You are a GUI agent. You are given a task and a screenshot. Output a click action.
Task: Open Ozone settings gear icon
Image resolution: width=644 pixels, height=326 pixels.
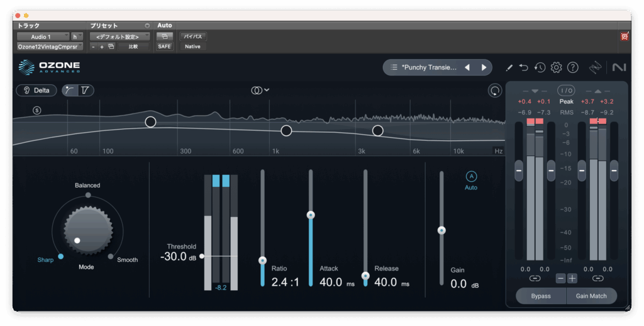coord(556,67)
